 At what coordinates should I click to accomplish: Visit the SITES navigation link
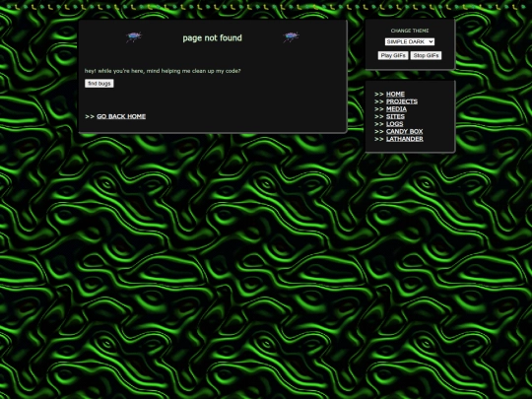coord(395,116)
